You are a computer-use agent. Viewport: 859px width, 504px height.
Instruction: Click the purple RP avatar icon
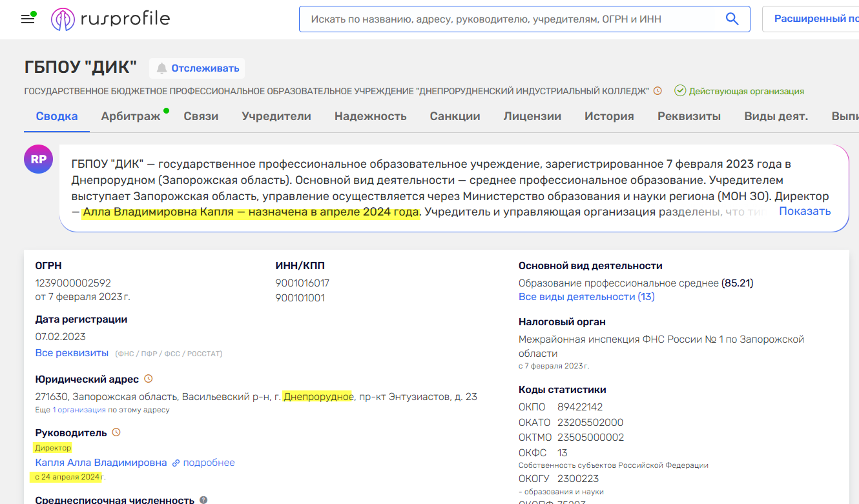38,159
